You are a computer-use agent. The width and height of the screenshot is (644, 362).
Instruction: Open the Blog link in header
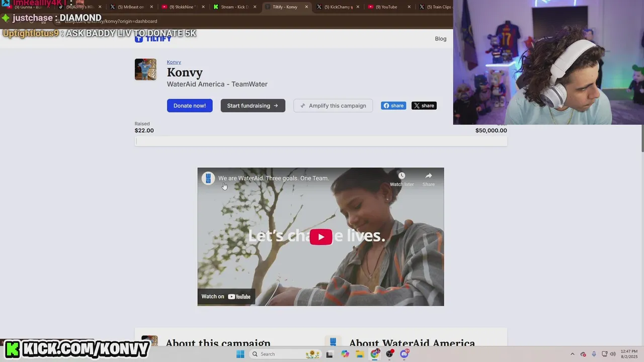tap(441, 39)
